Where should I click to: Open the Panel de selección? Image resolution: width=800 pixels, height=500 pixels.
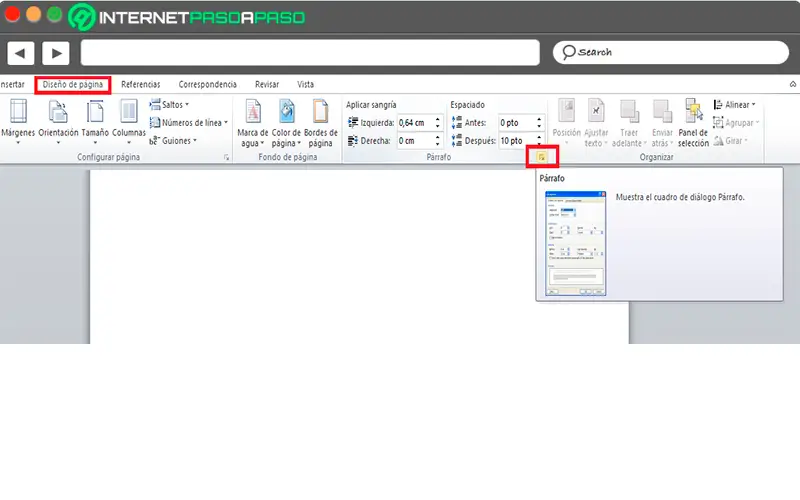[693, 123]
